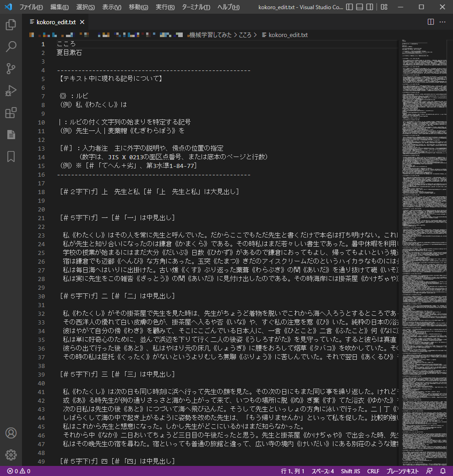Open the Extensions view
This screenshot has width=453, height=476.
pos(11,113)
